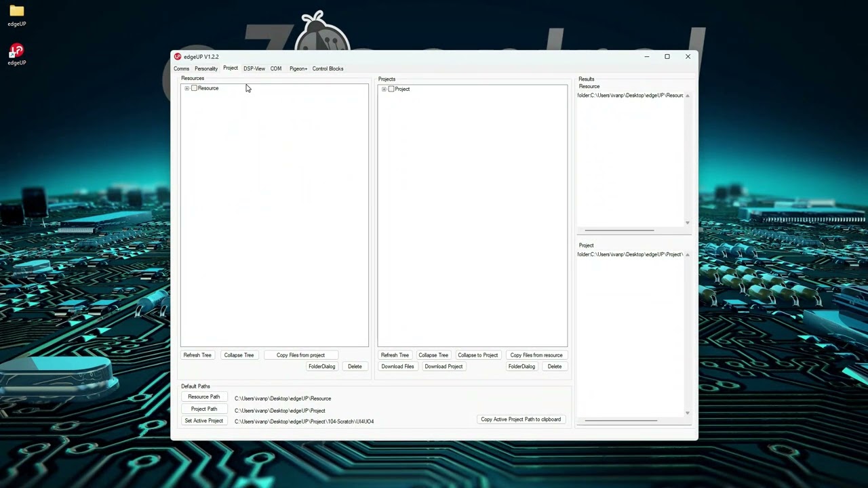Refresh the Projects tree
The height and width of the screenshot is (488, 868).
pos(395,355)
